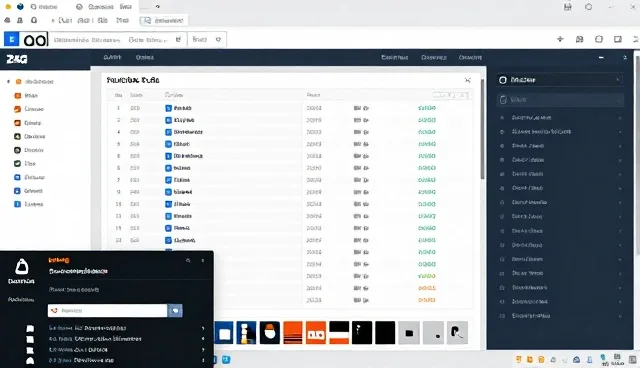
Task: Click the blue button beside the popup search field
Action: point(175,310)
